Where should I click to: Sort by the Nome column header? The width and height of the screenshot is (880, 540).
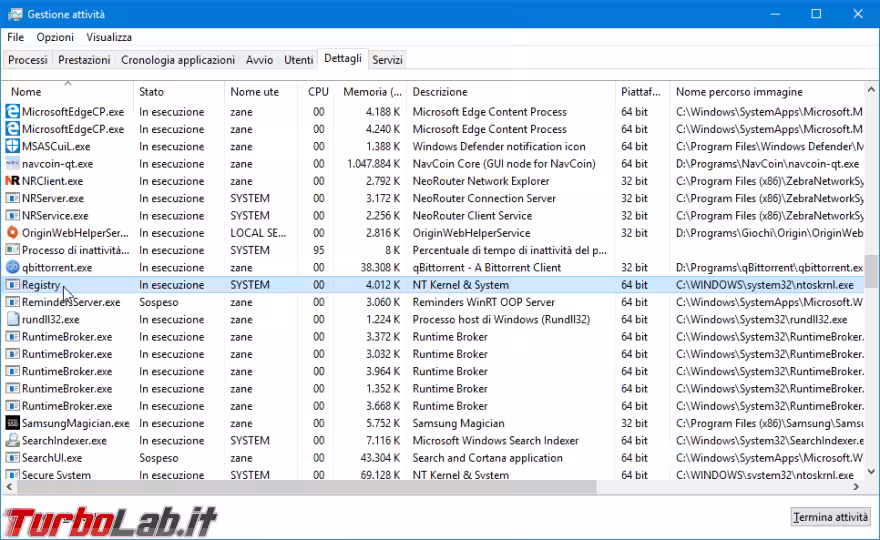68,91
